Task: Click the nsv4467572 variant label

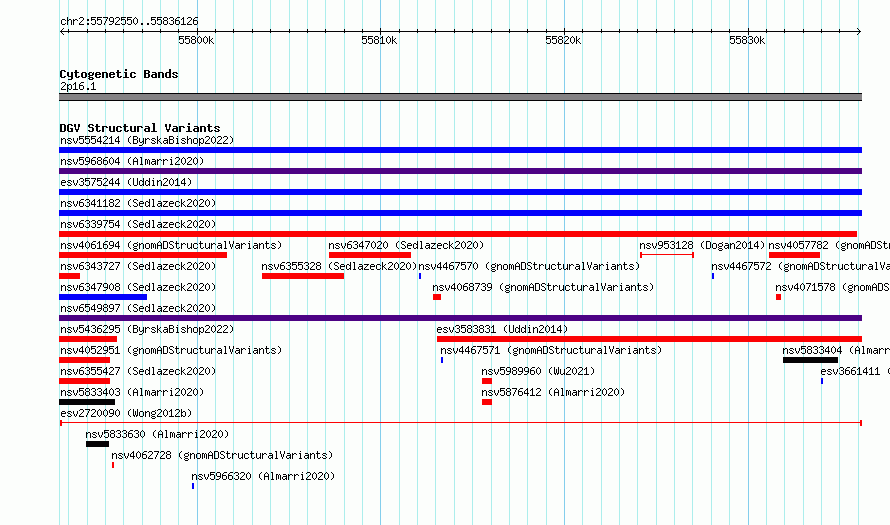Action: click(800, 266)
